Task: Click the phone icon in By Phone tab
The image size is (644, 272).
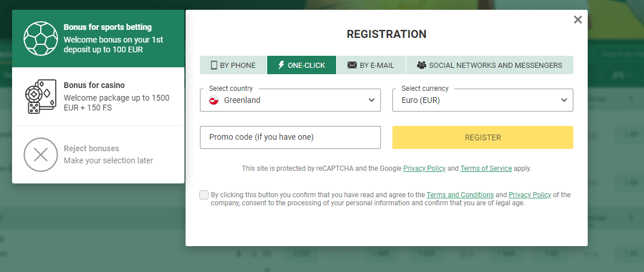Action: (214, 65)
